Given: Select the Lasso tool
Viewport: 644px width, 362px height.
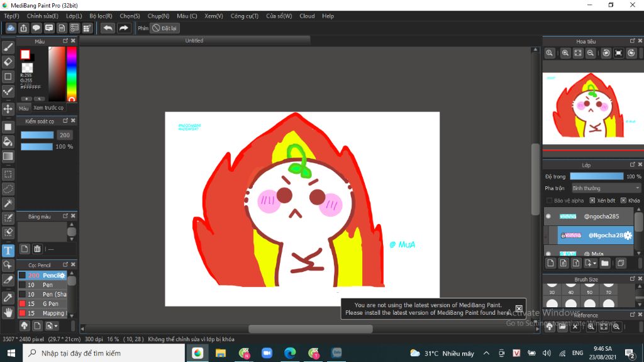Looking at the screenshot, I should point(8,189).
